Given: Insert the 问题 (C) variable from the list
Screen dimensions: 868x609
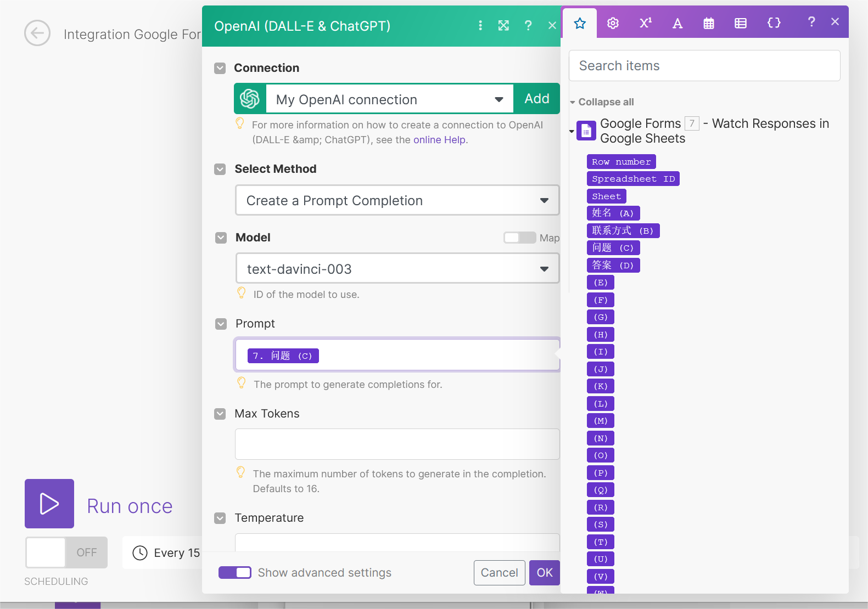Looking at the screenshot, I should pos(613,248).
